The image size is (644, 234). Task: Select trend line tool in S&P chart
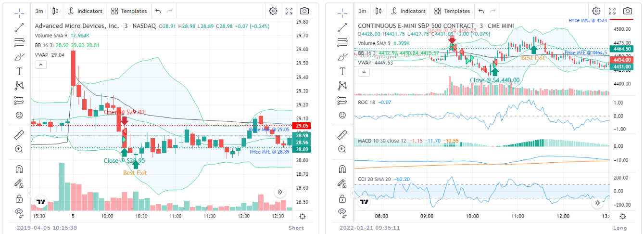point(342,27)
